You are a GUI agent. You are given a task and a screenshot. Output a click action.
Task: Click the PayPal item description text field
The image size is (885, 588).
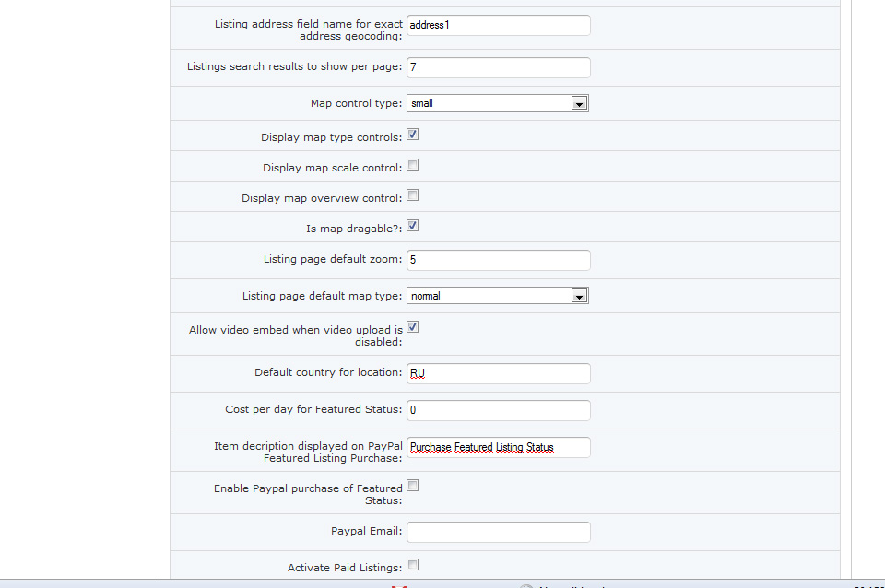click(498, 447)
